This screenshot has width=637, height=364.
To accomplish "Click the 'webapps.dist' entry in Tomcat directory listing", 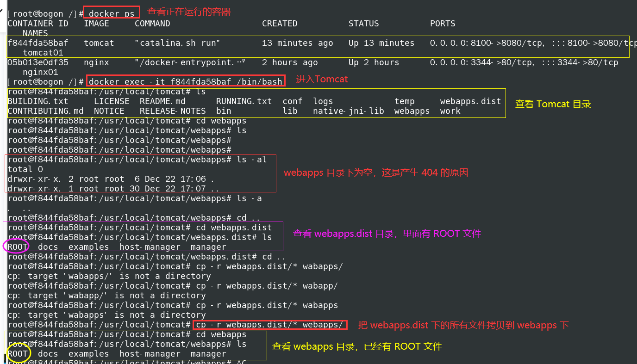I will (x=470, y=101).
